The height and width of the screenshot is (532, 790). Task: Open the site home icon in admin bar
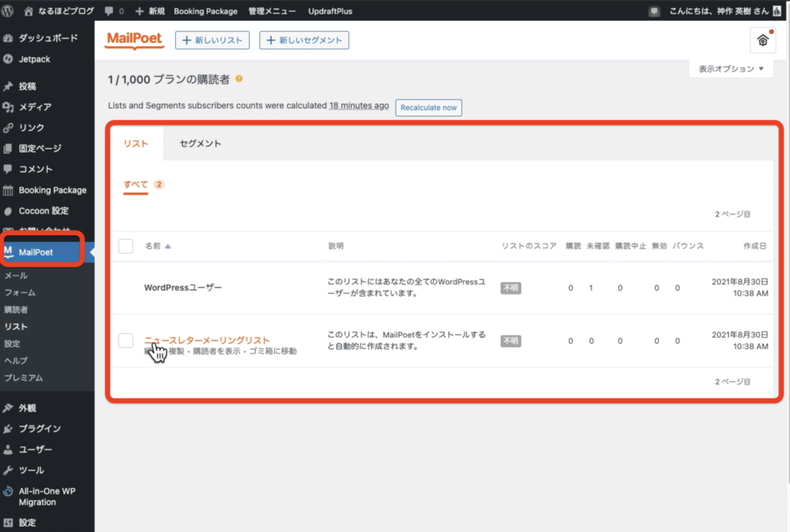point(29,11)
